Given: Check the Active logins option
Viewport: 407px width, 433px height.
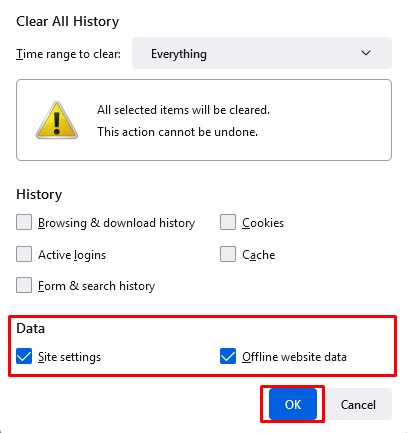Looking at the screenshot, I should (24, 254).
